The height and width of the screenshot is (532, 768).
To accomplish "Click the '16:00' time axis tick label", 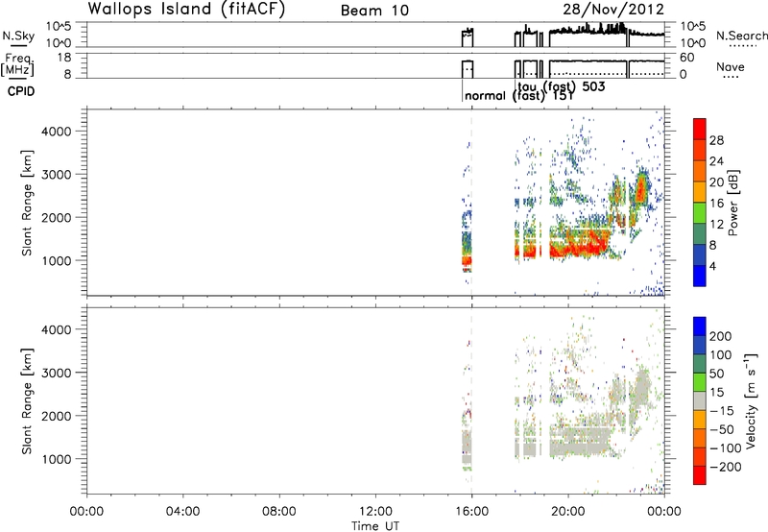I will tap(471, 512).
